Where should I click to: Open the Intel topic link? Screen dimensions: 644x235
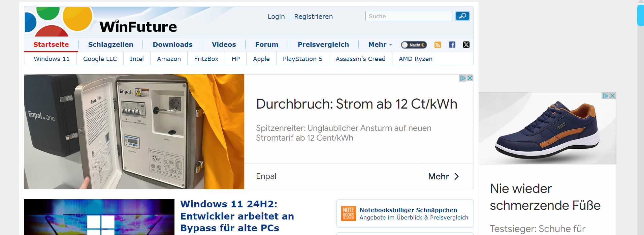137,59
